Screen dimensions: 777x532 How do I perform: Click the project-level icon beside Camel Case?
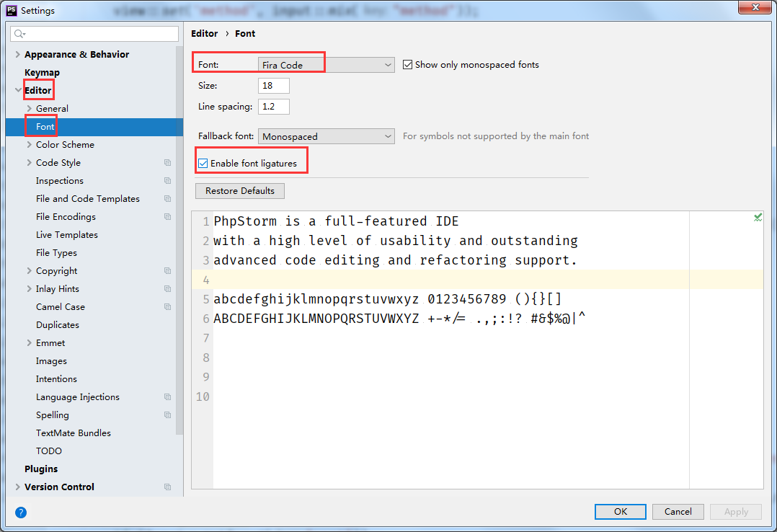point(167,307)
